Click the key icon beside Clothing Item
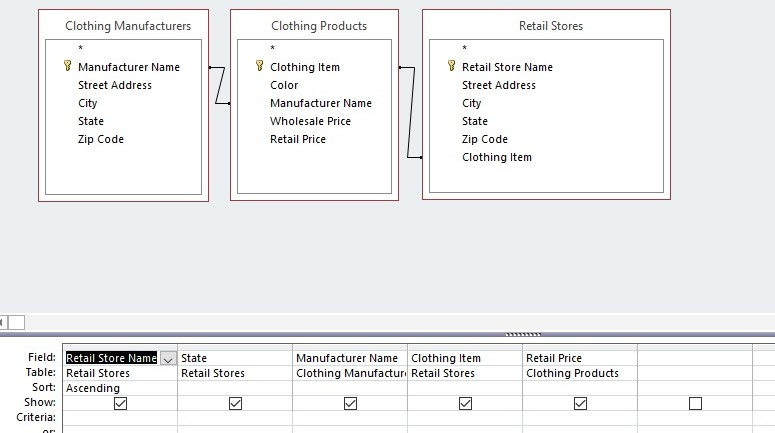 (259, 67)
